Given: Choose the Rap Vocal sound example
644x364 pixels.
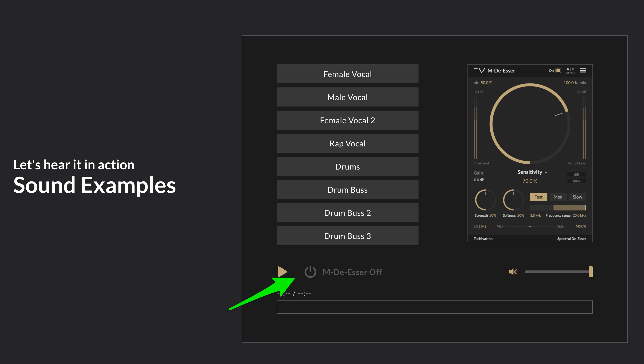Looking at the screenshot, I should [347, 143].
